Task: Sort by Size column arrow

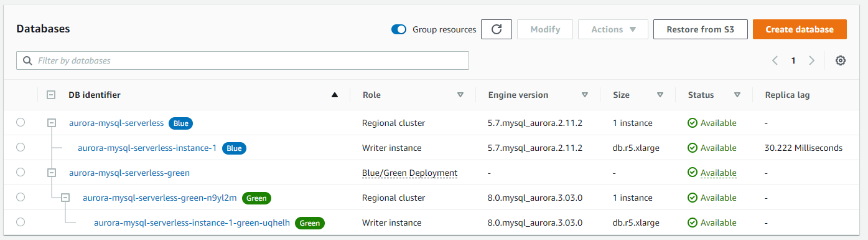Action: click(660, 95)
